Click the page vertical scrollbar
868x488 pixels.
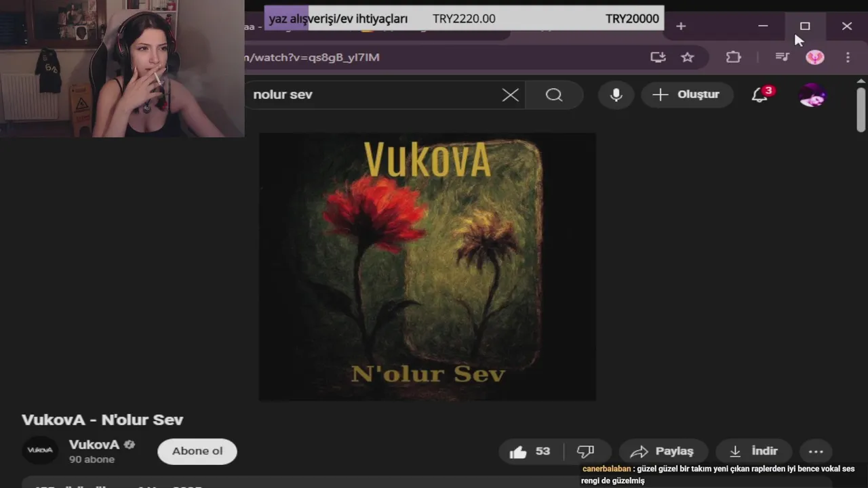click(861, 108)
